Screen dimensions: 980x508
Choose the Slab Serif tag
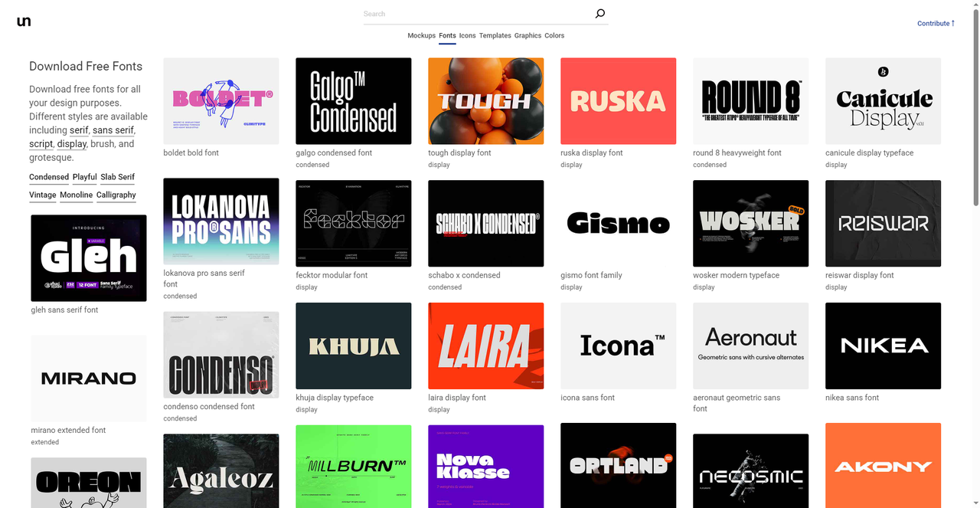tap(117, 177)
